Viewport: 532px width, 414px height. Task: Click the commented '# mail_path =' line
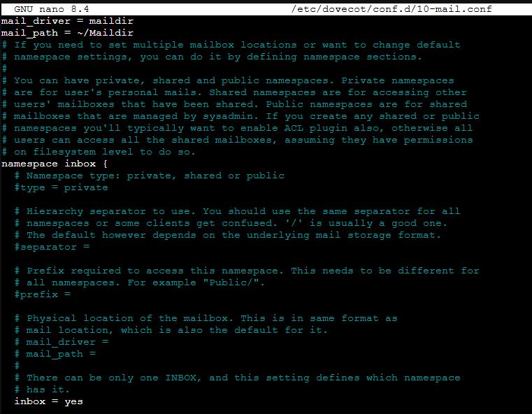58,354
